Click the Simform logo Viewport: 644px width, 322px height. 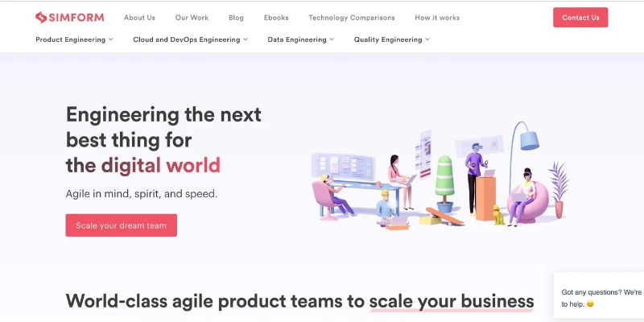click(x=69, y=17)
